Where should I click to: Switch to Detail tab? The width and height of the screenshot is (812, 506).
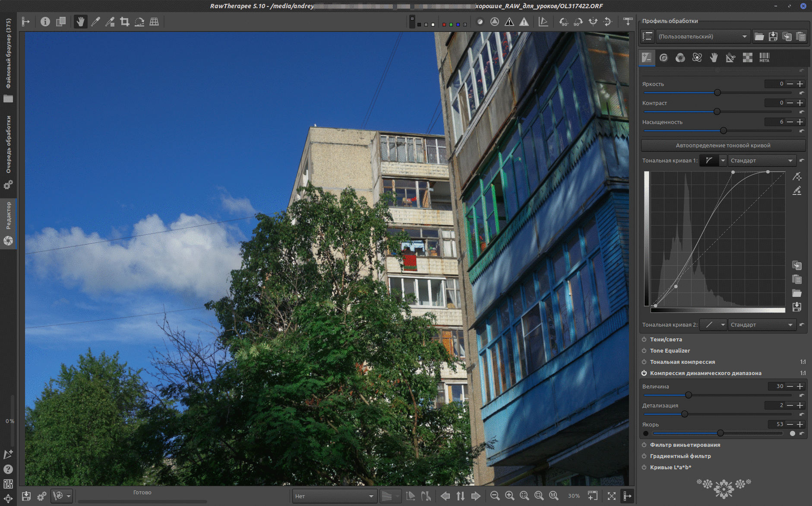coord(664,57)
